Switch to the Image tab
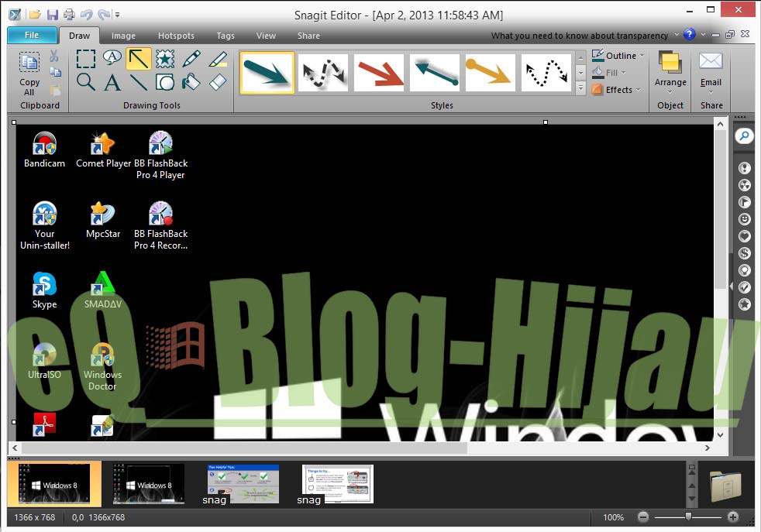 tap(123, 36)
